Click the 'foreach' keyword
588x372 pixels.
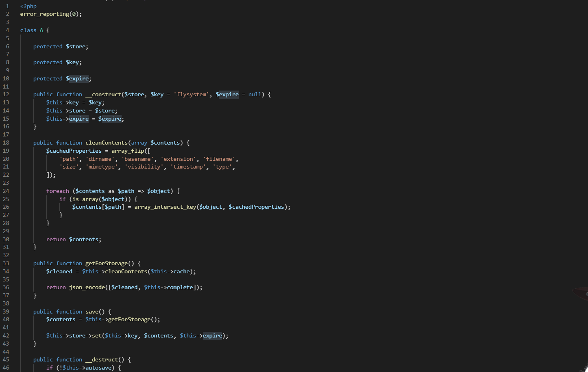click(58, 191)
